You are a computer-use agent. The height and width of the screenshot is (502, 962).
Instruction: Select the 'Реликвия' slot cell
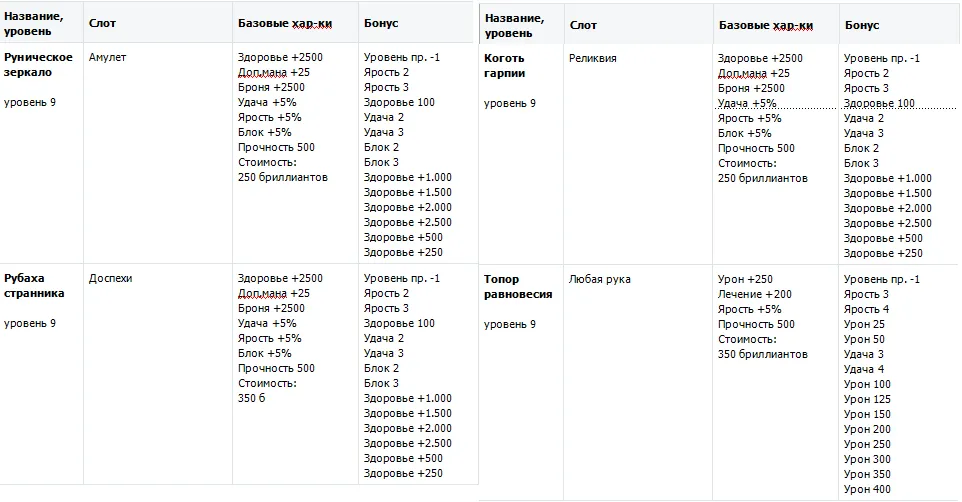[x=593, y=59]
